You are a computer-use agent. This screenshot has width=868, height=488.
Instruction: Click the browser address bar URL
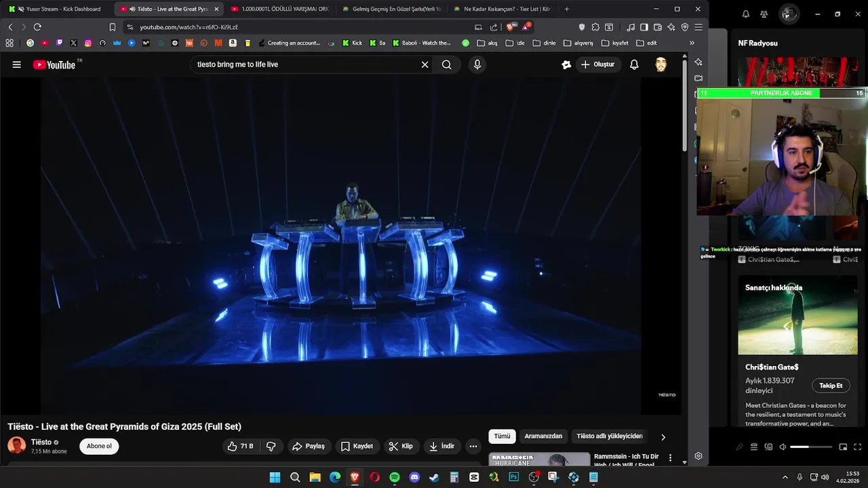pos(189,27)
